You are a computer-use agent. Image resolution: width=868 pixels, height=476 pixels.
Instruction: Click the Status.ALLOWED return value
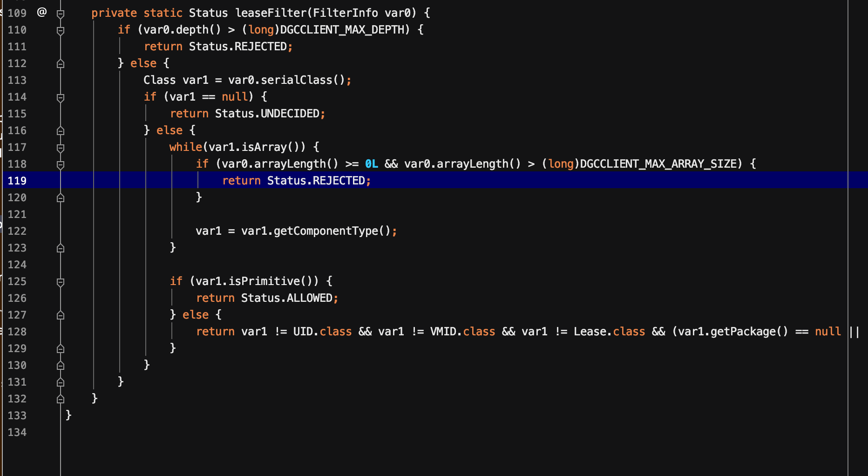point(287,298)
